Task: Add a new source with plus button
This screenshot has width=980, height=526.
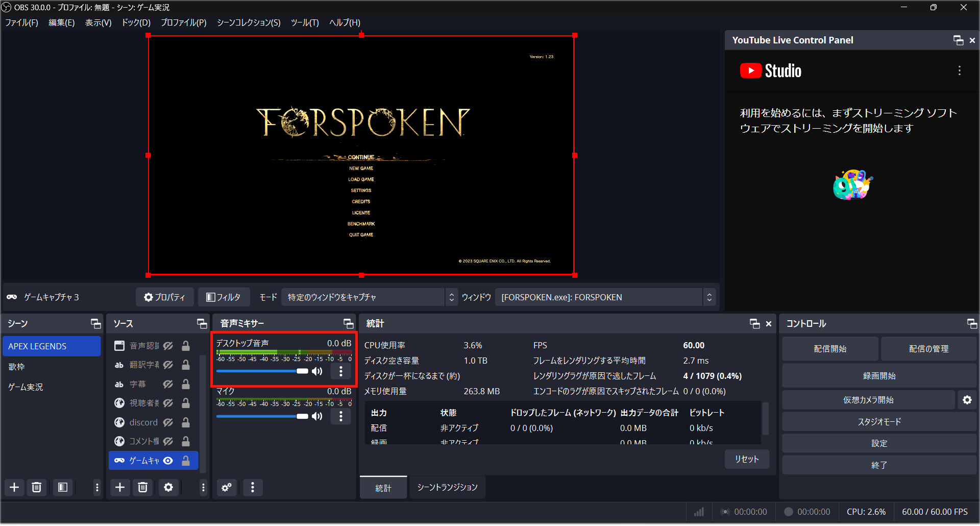Action: click(120, 488)
